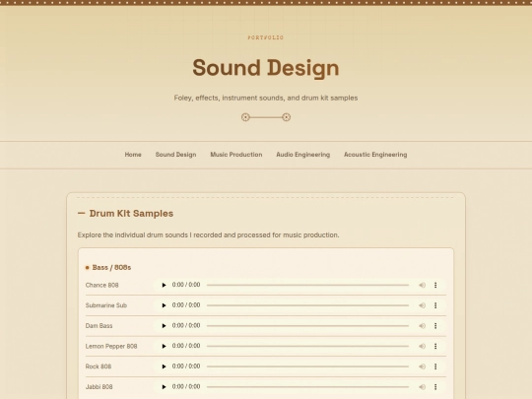The height and width of the screenshot is (399, 532).
Task: Mute the Submarine Sub audio player
Action: click(x=422, y=305)
